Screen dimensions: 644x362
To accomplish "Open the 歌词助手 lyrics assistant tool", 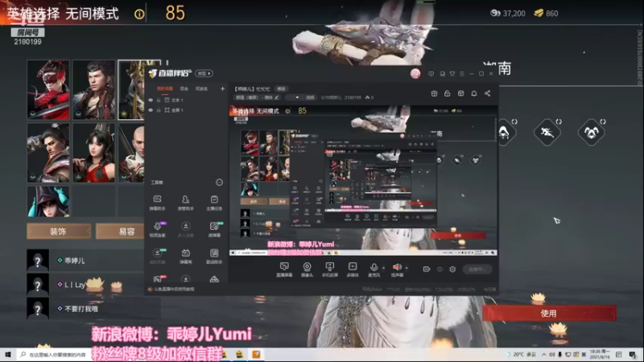I will 214,256.
